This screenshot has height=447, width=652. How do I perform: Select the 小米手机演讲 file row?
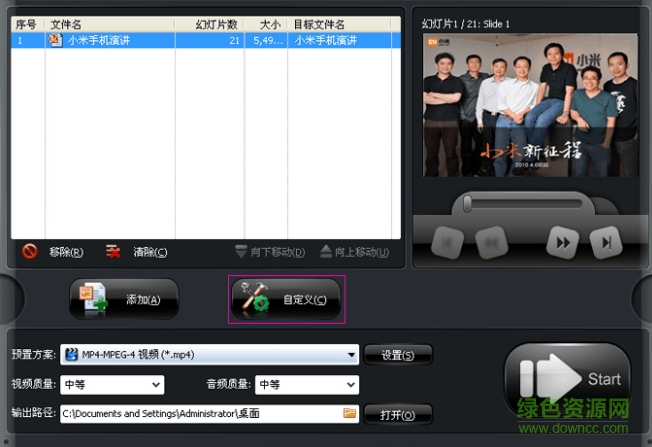click(x=200, y=41)
